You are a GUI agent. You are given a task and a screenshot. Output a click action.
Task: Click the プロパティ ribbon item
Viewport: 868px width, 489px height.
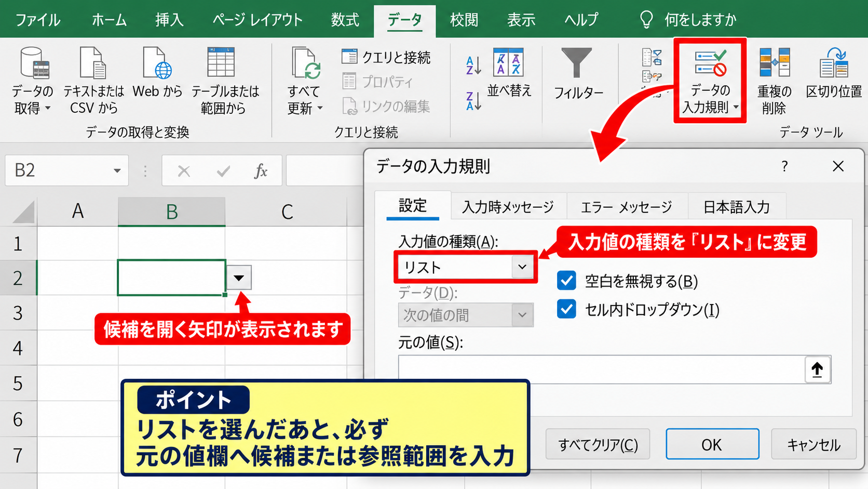[x=377, y=82]
